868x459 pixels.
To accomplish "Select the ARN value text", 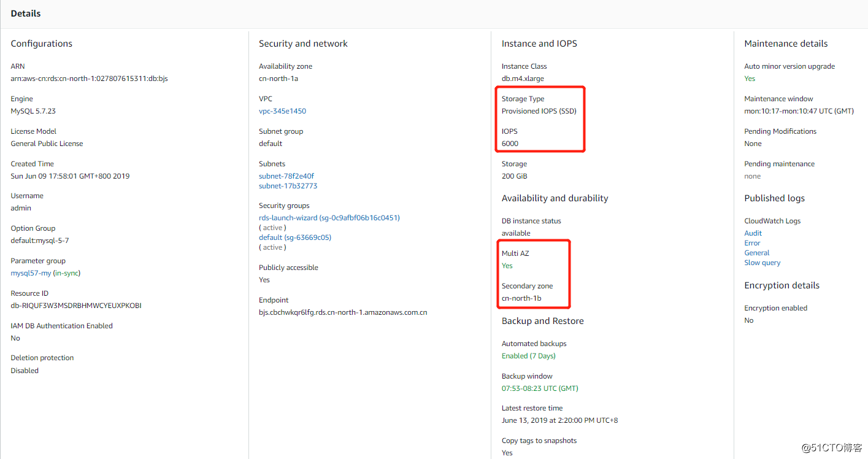I will [90, 79].
